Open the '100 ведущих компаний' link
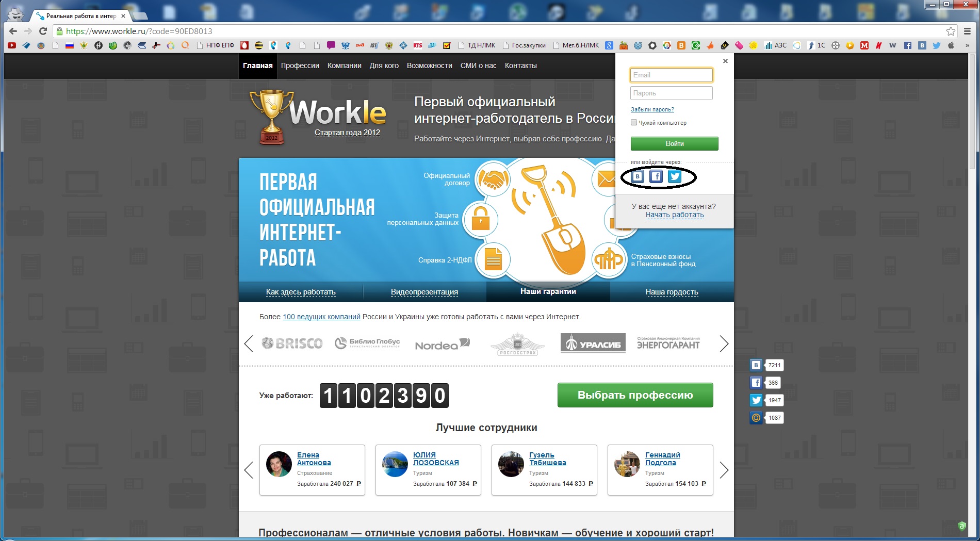 pos(321,317)
